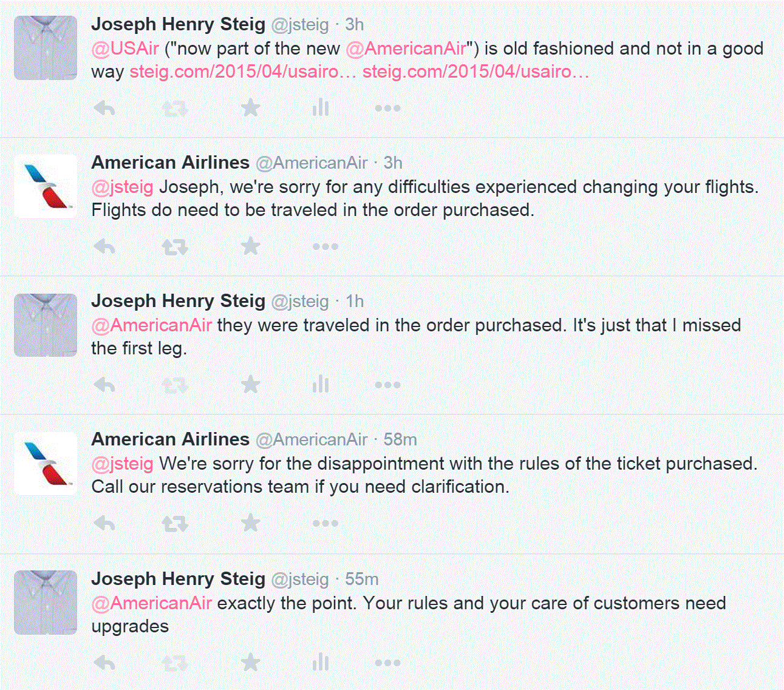Click the @jsteig mention in the 58m reply
This screenshot has height=690, width=784.
[x=122, y=464]
